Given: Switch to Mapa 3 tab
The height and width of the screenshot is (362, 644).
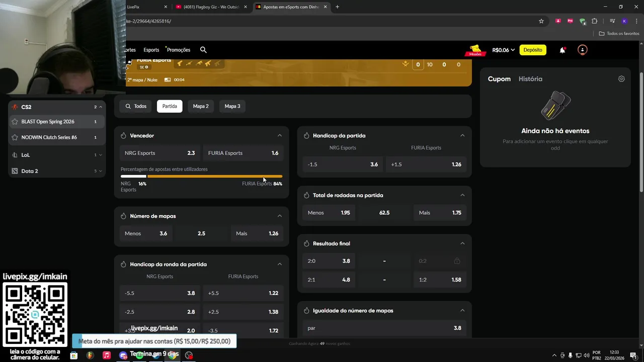Looking at the screenshot, I should [x=232, y=106].
